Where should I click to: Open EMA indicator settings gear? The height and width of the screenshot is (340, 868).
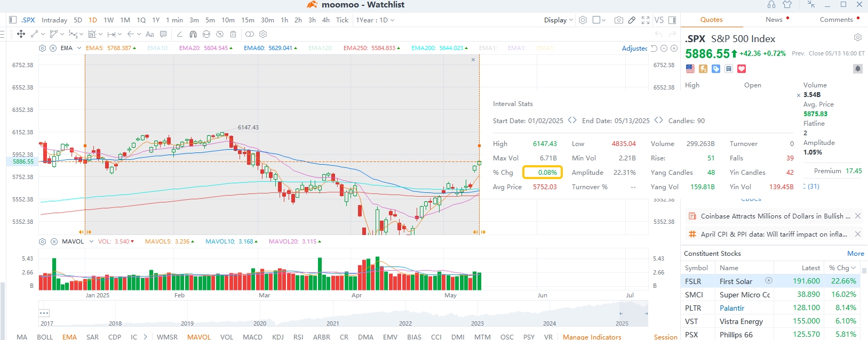pos(43,48)
